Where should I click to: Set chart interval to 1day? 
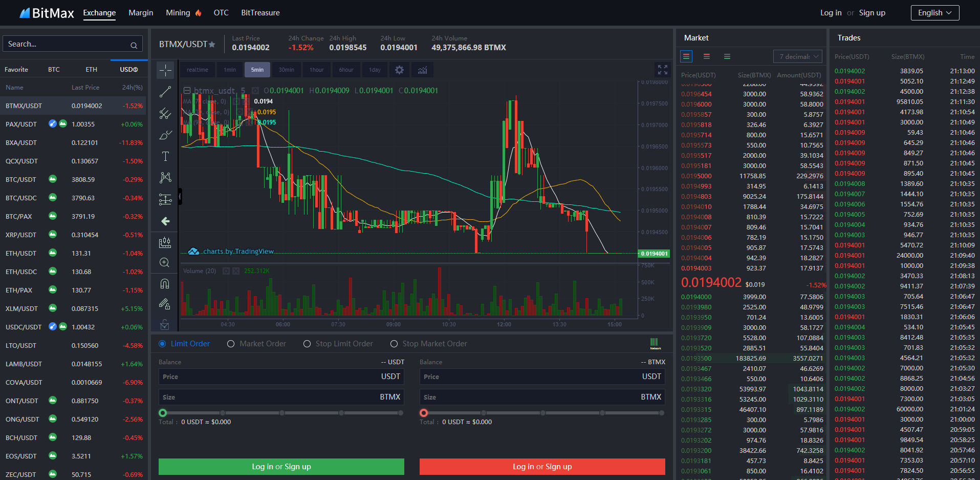375,70
